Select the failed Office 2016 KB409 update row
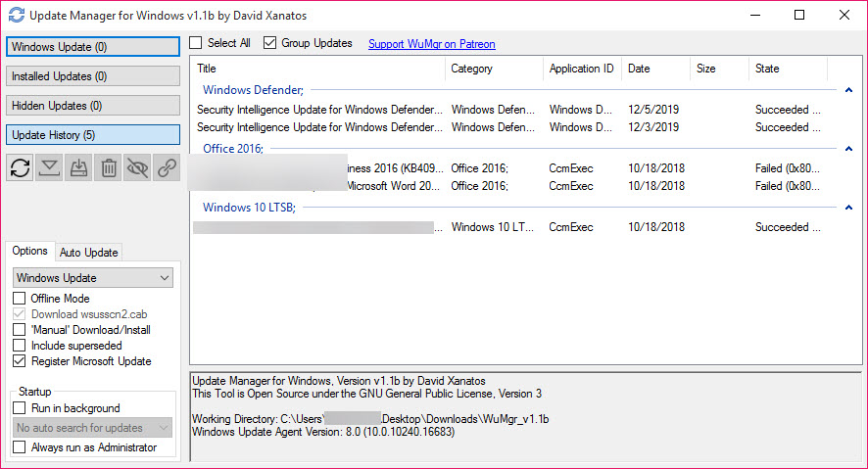The image size is (868, 469). coord(509,168)
